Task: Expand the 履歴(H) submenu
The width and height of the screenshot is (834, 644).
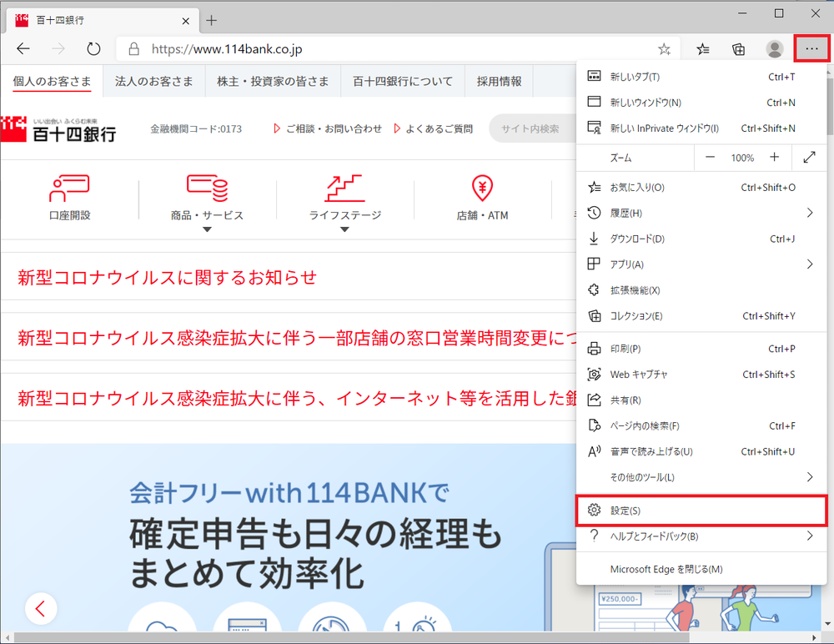Action: [x=701, y=213]
